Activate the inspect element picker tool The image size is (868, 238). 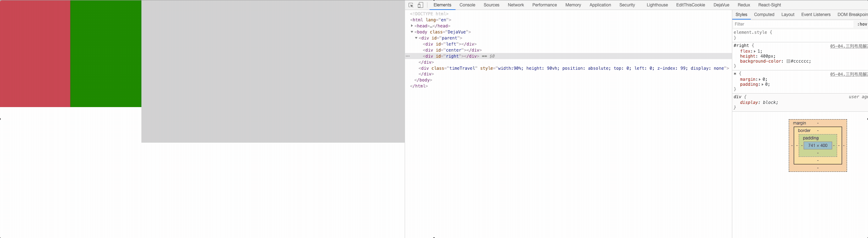pos(411,5)
